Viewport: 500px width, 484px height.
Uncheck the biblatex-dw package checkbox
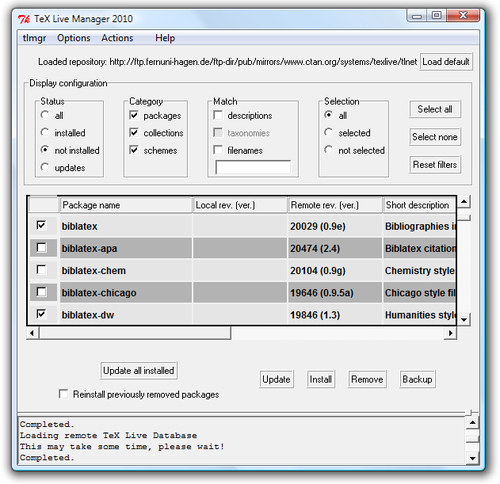[41, 314]
